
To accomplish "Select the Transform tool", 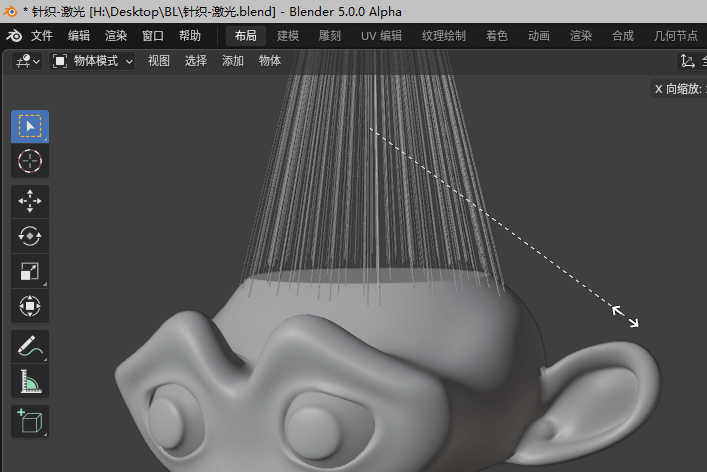I will click(x=30, y=306).
